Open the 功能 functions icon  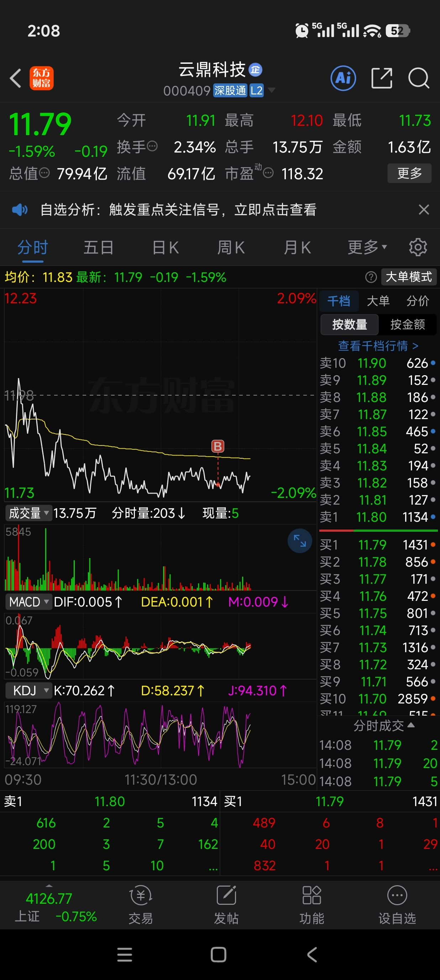[x=311, y=906]
